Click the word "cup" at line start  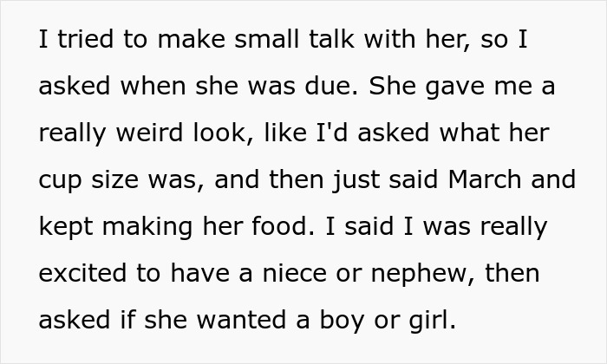(60, 182)
